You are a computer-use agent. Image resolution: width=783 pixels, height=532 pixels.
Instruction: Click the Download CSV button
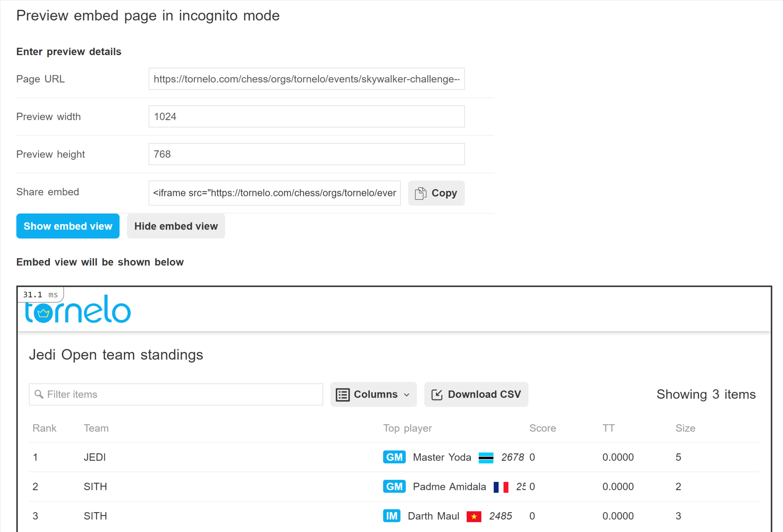coord(476,394)
